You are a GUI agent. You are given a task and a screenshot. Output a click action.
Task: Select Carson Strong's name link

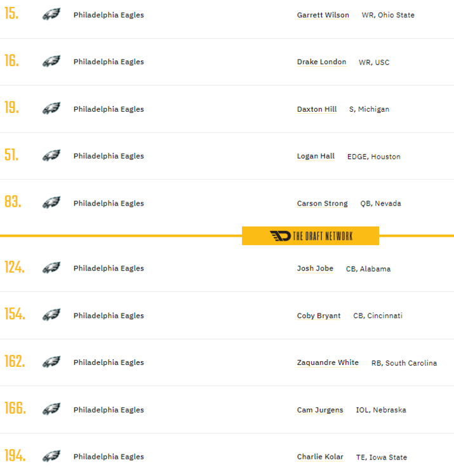pyautogui.click(x=322, y=204)
